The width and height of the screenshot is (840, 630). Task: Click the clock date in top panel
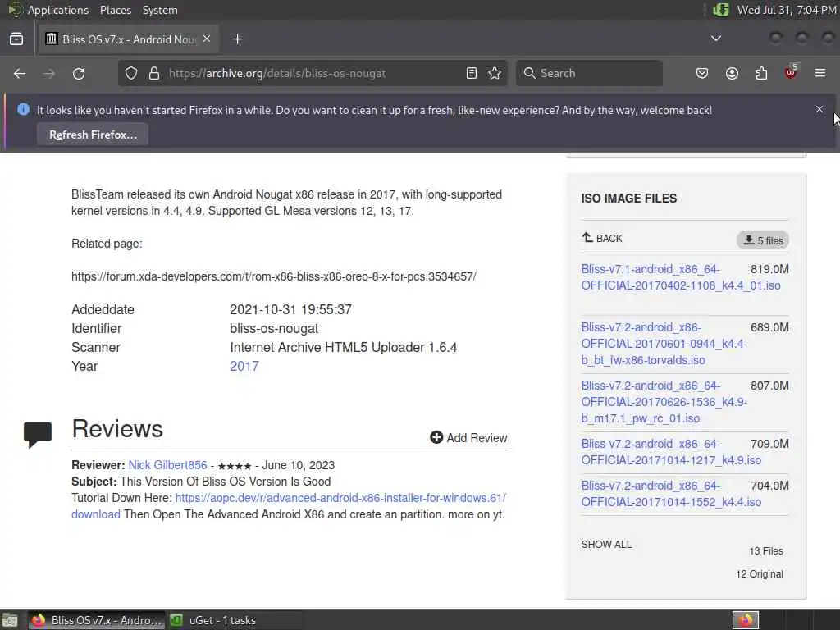pyautogui.click(x=787, y=10)
